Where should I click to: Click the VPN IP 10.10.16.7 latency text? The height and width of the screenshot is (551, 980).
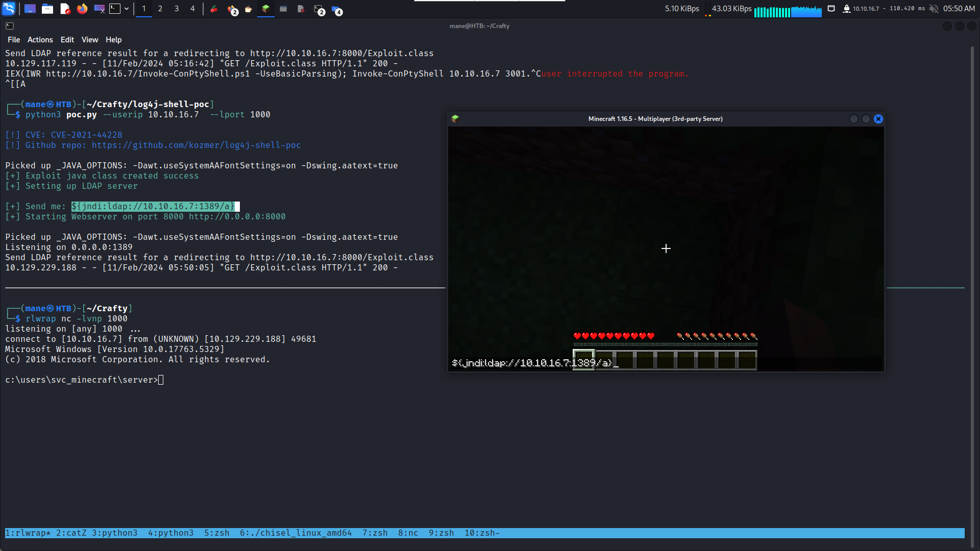click(889, 9)
